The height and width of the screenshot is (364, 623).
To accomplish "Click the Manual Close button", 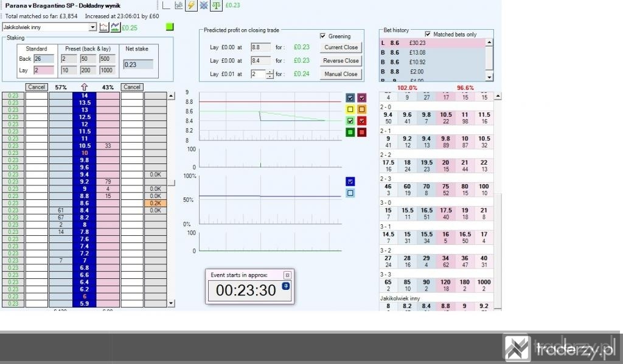I will click(x=341, y=74).
